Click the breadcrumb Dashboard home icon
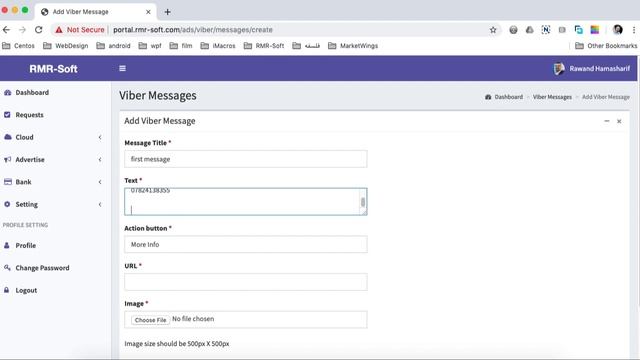The height and width of the screenshot is (360, 640). pyautogui.click(x=488, y=97)
